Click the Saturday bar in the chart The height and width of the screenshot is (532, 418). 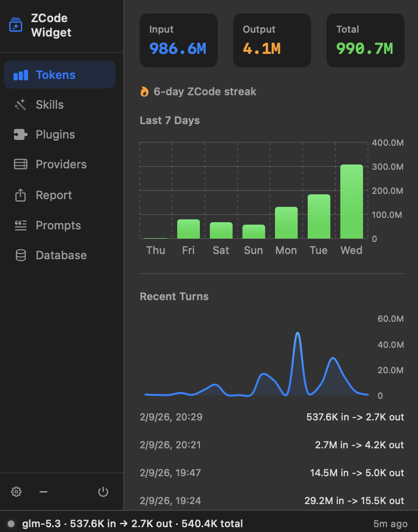tap(221, 230)
